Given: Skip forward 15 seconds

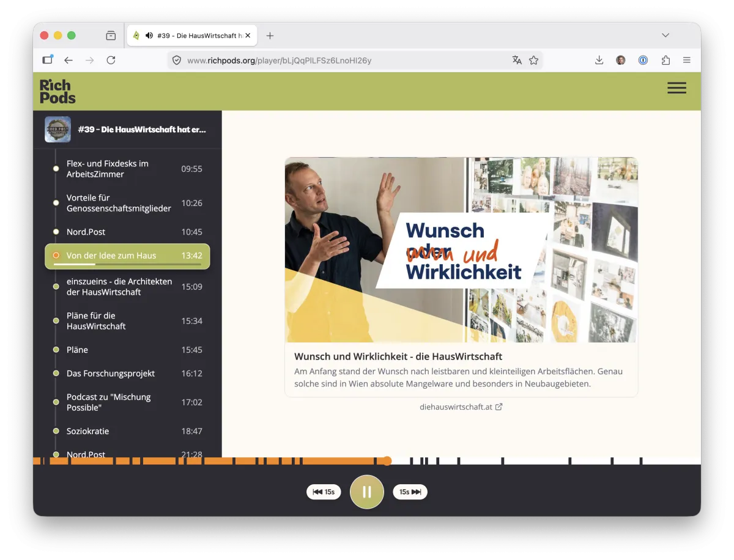Looking at the screenshot, I should coord(410,492).
